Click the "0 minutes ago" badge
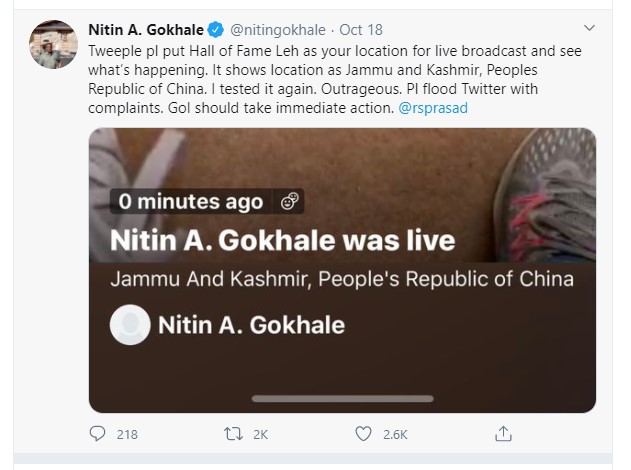Viewport: 631px width, 470px height. [x=190, y=202]
